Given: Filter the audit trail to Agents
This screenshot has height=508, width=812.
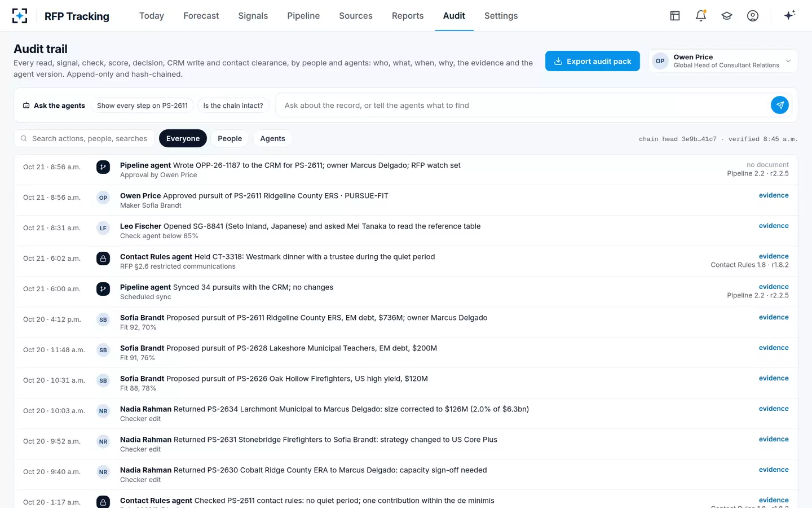Looking at the screenshot, I should tap(272, 138).
